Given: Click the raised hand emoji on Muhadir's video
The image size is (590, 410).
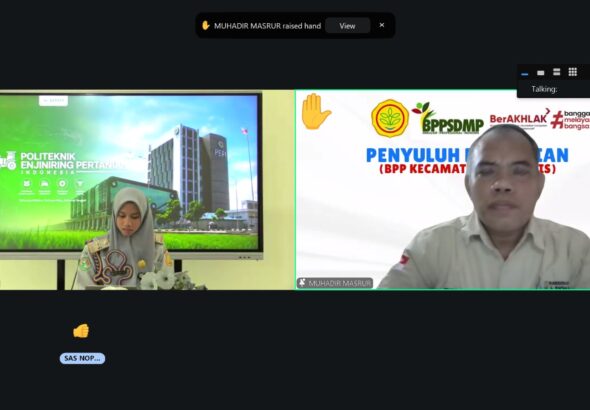Looking at the screenshot, I should (315, 111).
